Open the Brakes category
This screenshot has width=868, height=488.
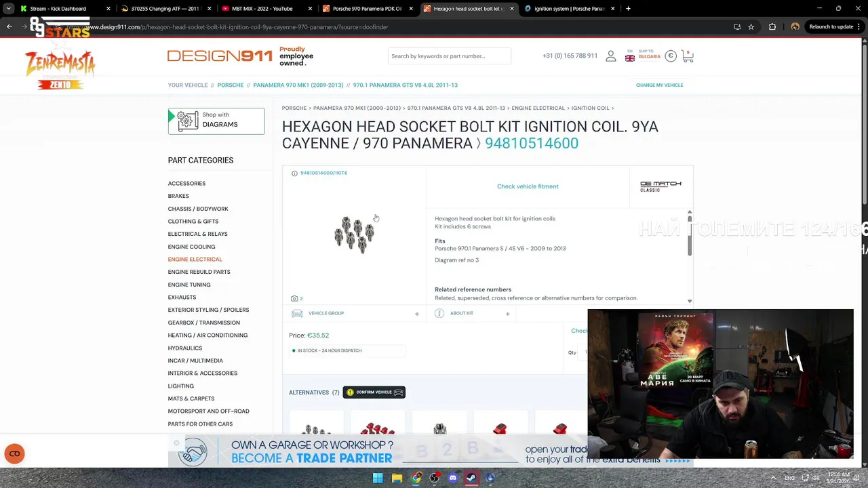178,196
